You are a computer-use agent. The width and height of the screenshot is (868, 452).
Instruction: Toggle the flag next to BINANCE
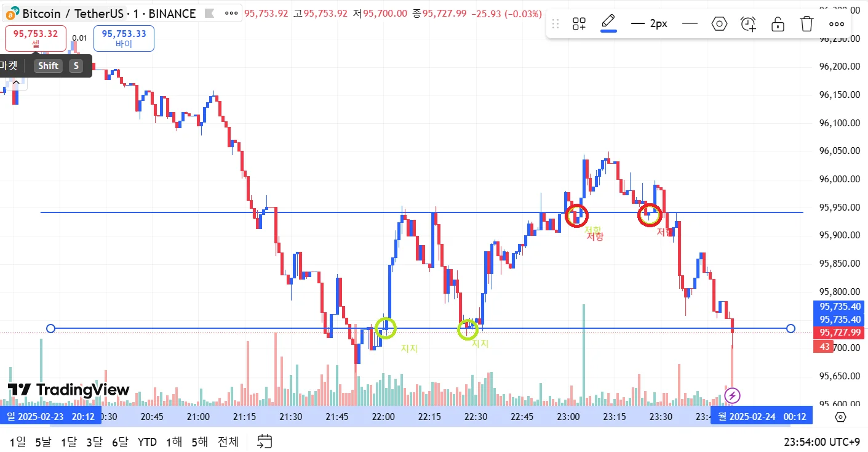[x=210, y=13]
